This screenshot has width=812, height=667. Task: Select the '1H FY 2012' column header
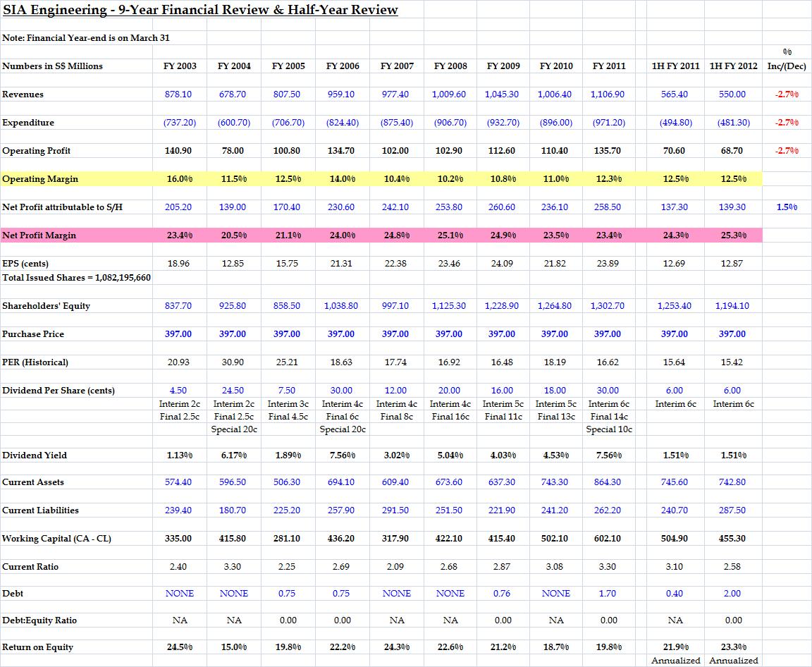(x=733, y=66)
